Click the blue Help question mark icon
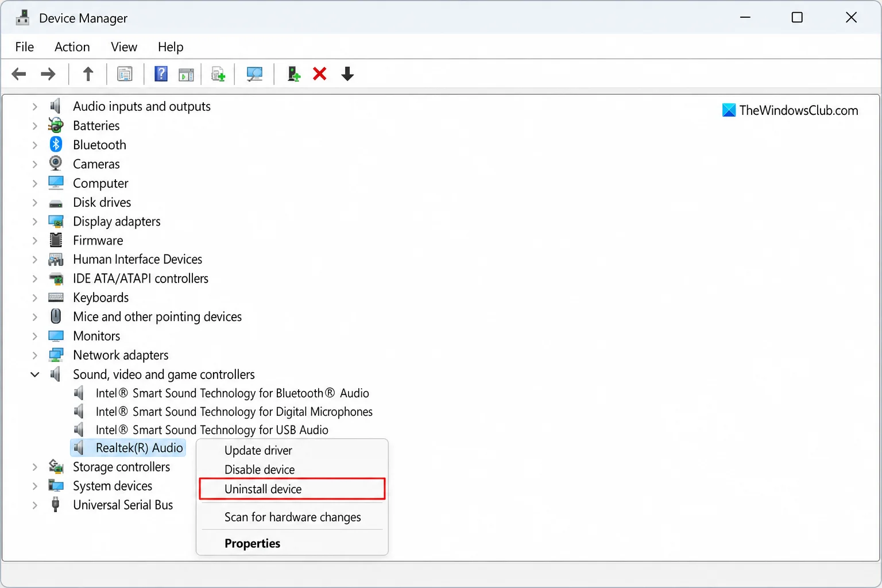 pyautogui.click(x=161, y=74)
